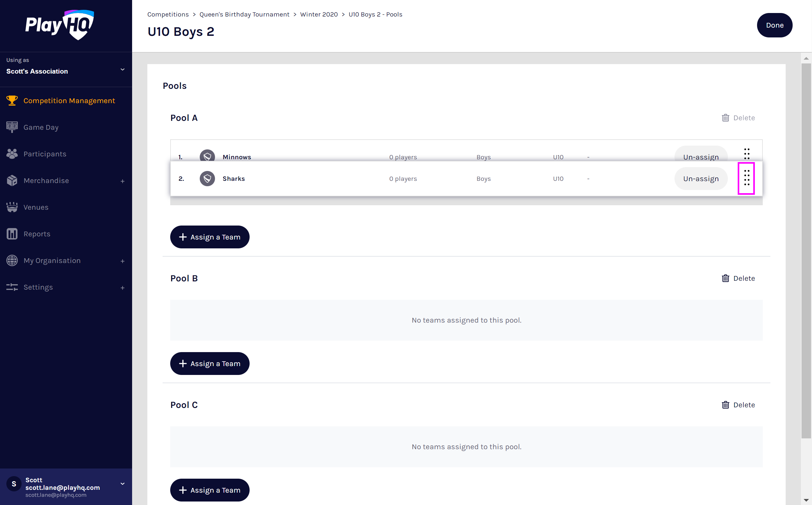812x505 pixels.
Task: Expand the Merchandise submenu
Action: click(122, 181)
